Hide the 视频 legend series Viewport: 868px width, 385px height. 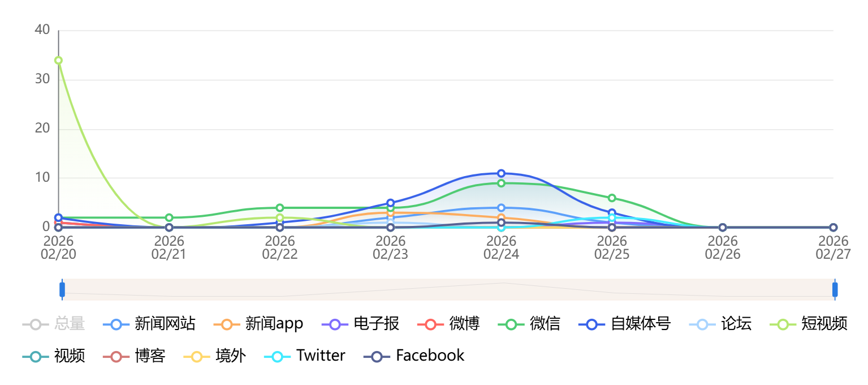coord(54,356)
